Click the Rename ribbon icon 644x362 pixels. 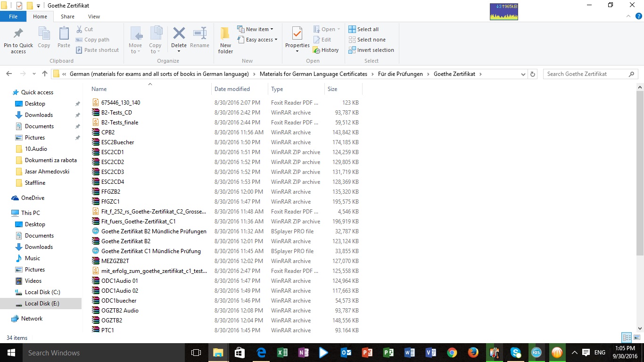pos(199,33)
